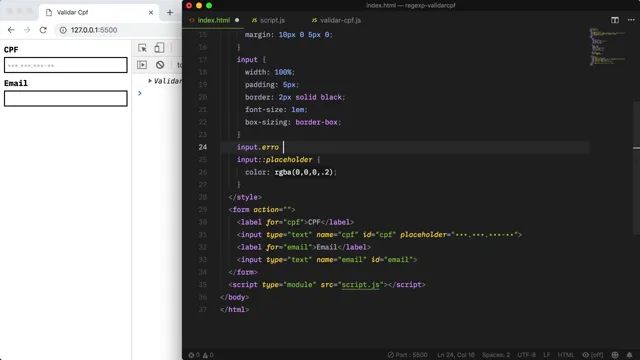Open the feedback smiley in status bar

coord(615,355)
